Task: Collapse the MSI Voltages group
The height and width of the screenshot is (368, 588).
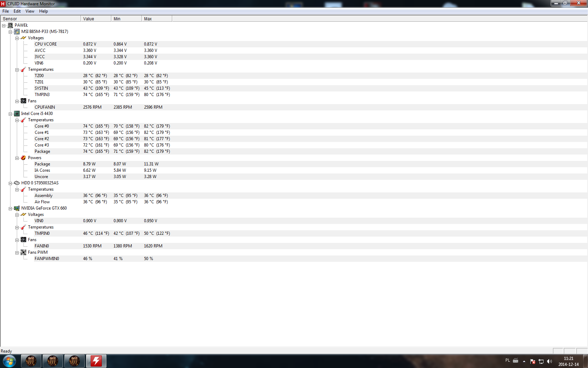Action: 17,38
